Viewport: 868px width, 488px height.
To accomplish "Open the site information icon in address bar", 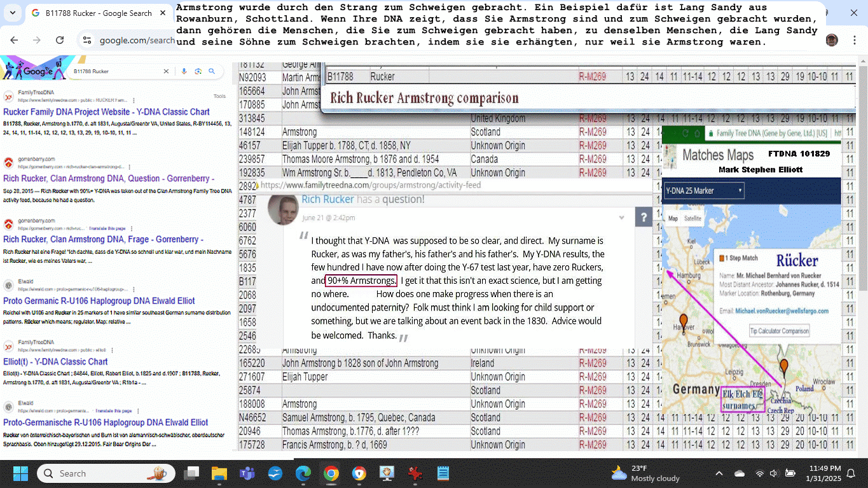I will point(87,40).
